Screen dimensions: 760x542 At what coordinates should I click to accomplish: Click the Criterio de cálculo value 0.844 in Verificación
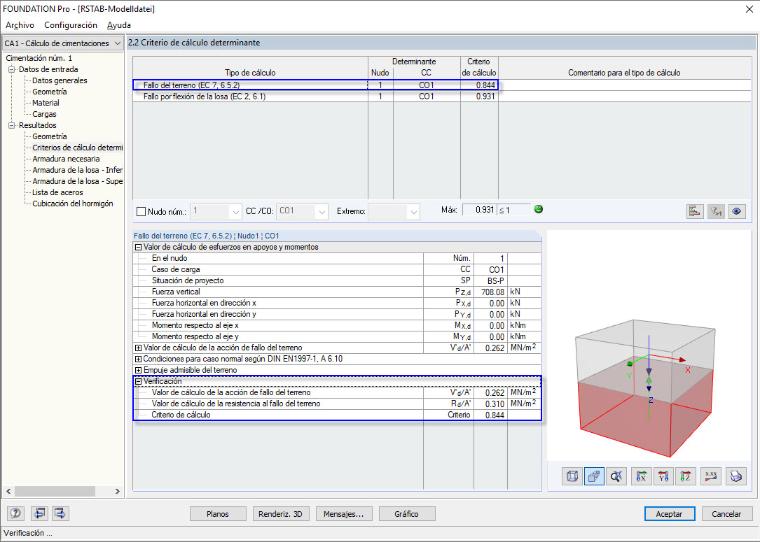(x=491, y=415)
